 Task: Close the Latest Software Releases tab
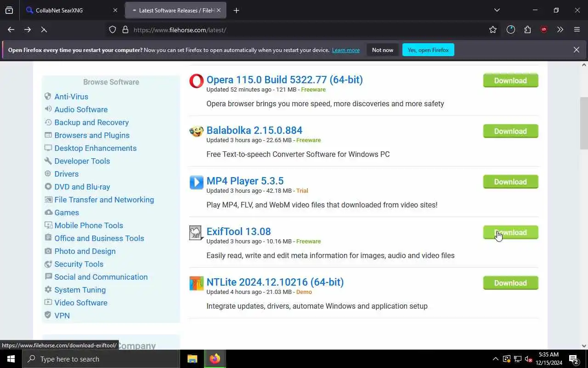[218, 10]
